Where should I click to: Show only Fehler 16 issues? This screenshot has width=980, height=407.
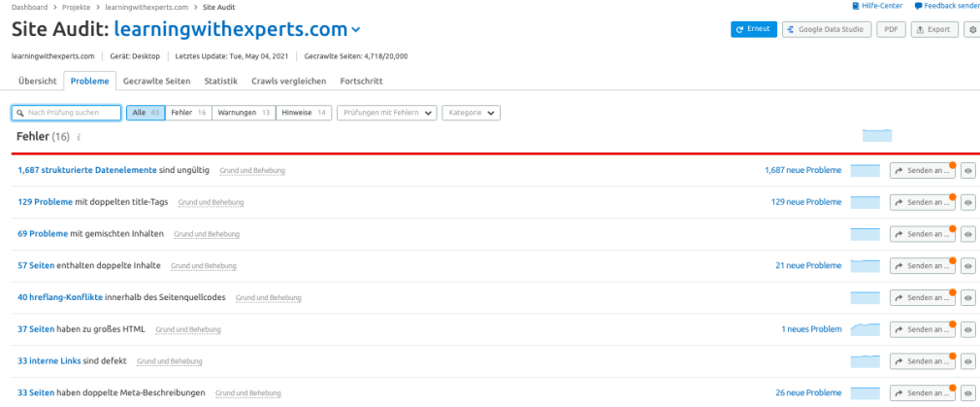pyautogui.click(x=189, y=113)
